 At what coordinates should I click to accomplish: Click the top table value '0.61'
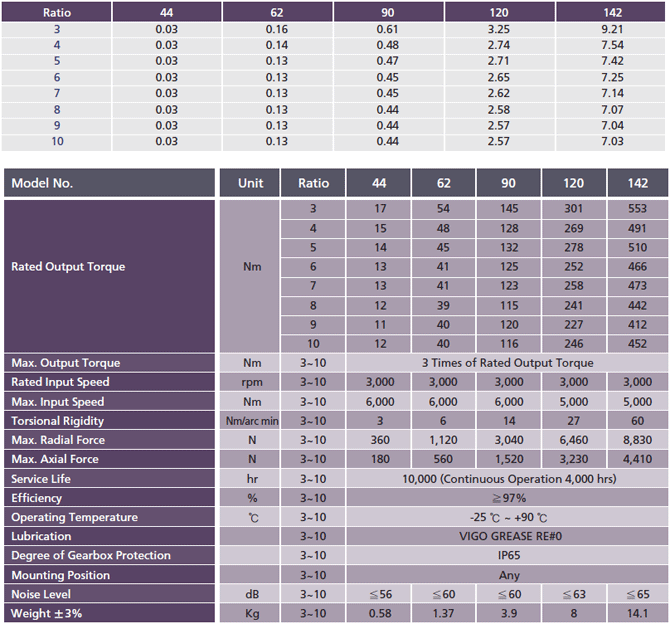click(388, 29)
